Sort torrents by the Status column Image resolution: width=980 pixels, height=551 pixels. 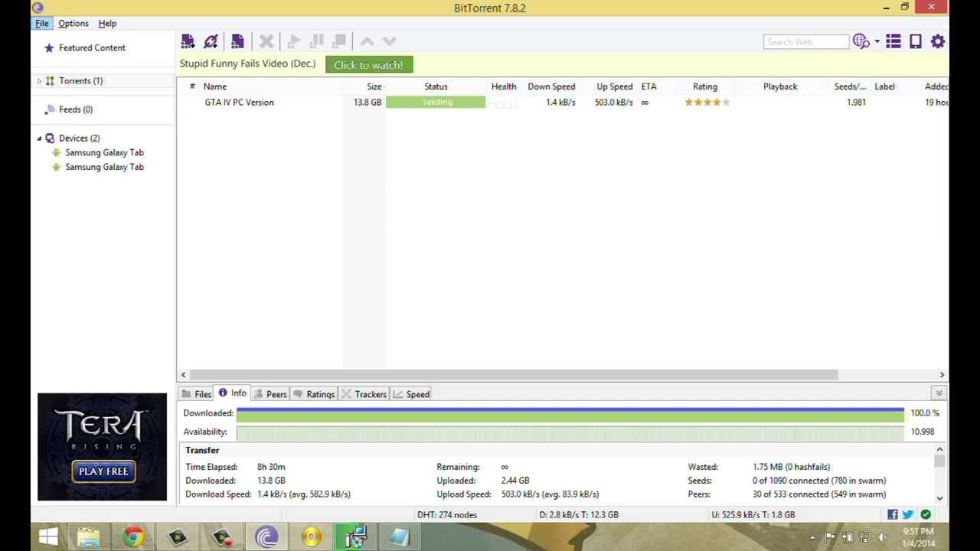[436, 86]
